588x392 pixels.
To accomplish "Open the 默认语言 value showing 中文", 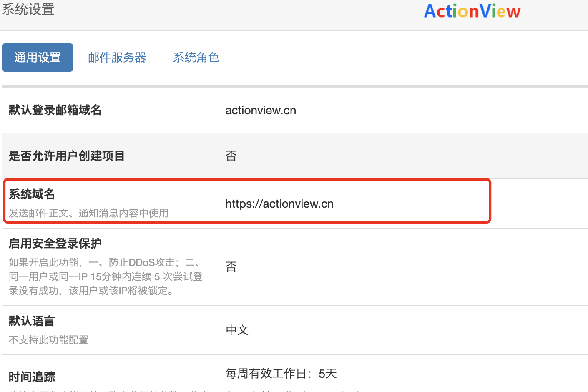I will (x=236, y=330).
